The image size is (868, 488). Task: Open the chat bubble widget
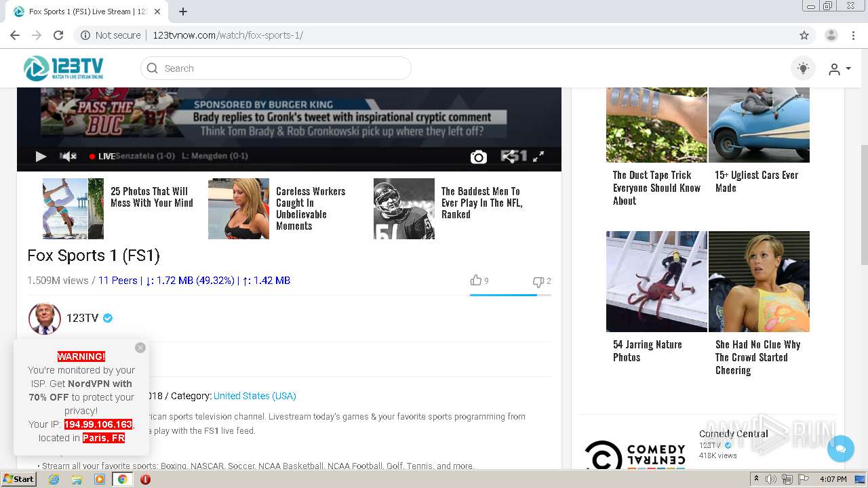841,449
